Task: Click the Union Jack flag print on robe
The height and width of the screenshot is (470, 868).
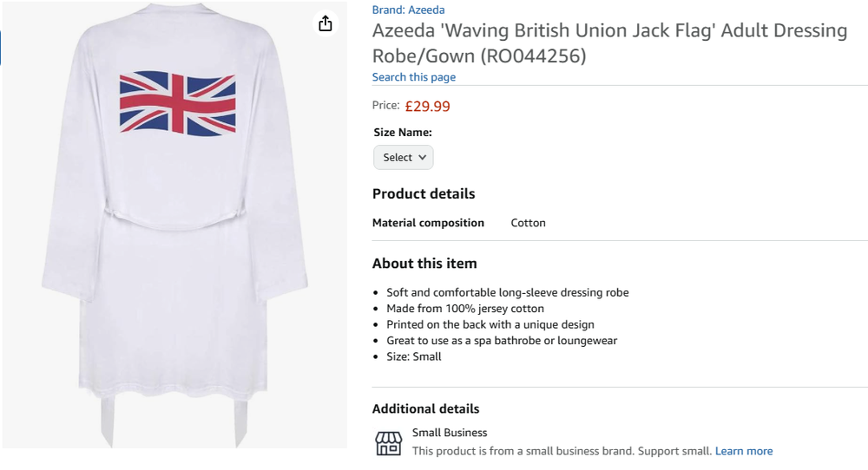Action: coord(178,103)
